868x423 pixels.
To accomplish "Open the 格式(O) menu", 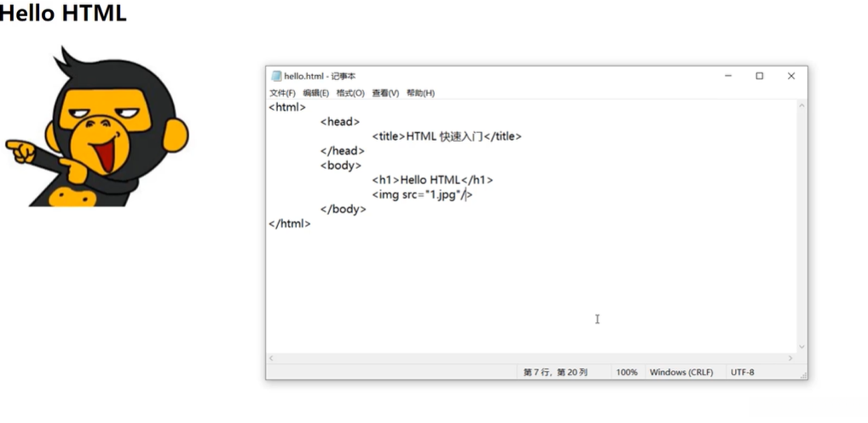I will (350, 93).
